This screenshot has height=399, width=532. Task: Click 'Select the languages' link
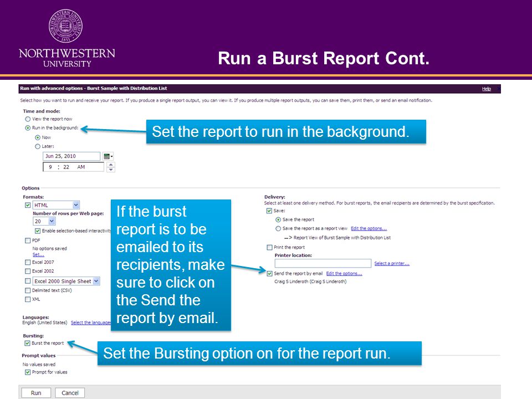coord(90,323)
